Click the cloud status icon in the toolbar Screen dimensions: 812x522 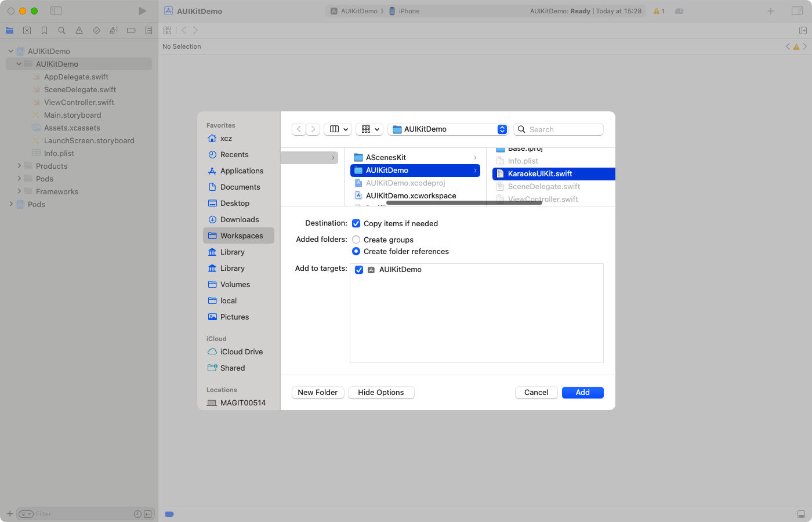tap(679, 11)
